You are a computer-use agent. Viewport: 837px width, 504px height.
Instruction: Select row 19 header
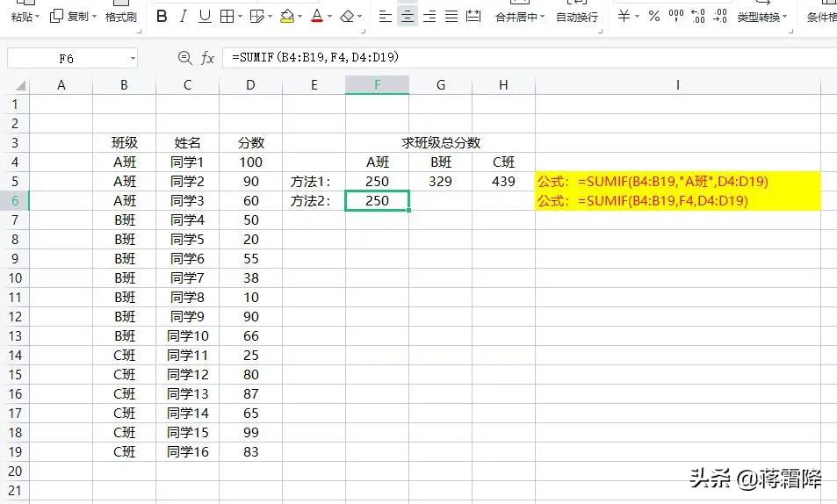click(x=15, y=451)
